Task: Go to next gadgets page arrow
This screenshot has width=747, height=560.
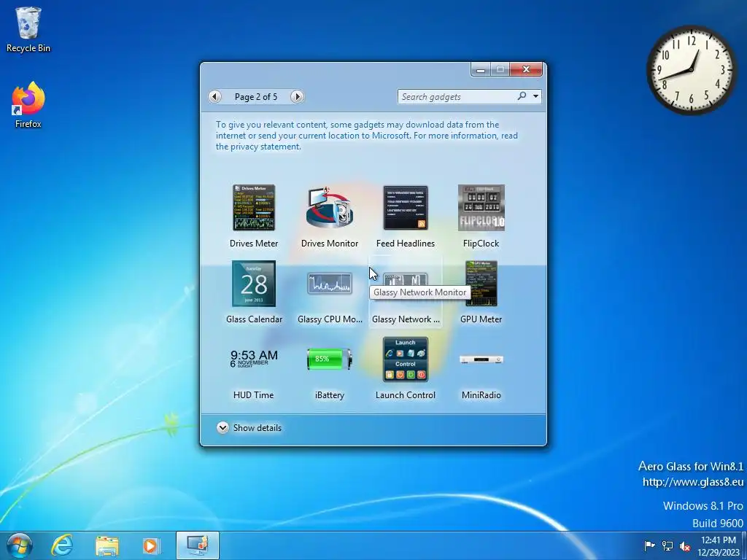Action: point(297,97)
